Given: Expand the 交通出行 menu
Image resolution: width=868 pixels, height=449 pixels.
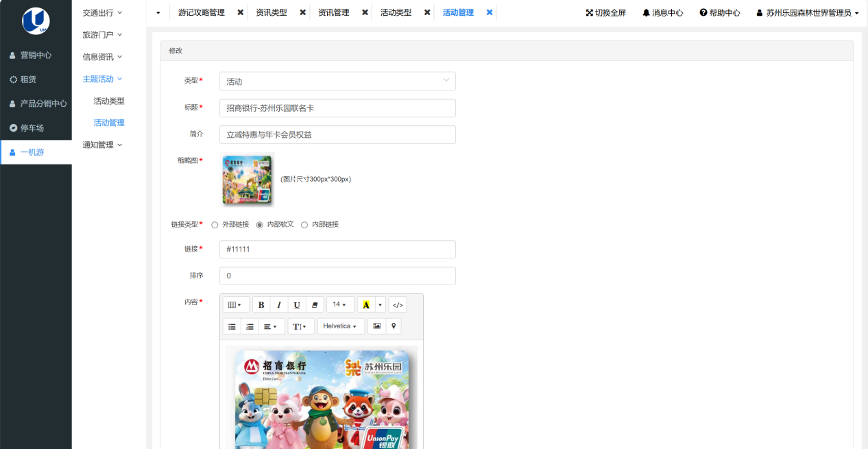Looking at the screenshot, I should [103, 12].
